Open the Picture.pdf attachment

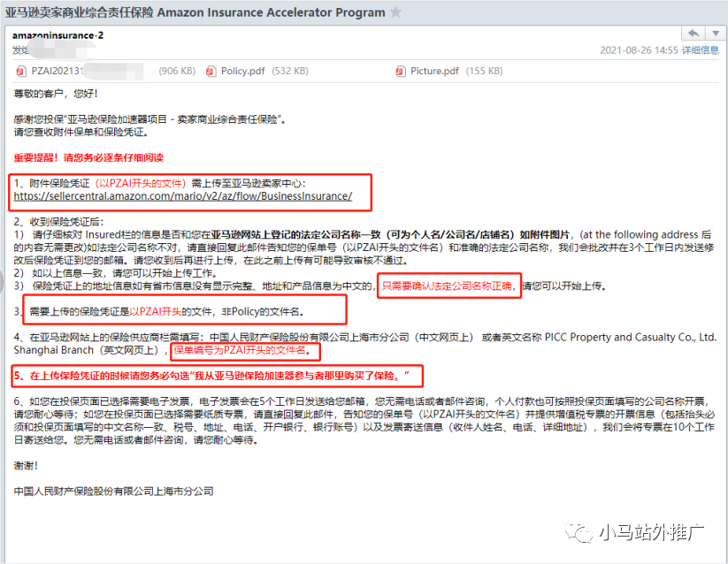(434, 71)
